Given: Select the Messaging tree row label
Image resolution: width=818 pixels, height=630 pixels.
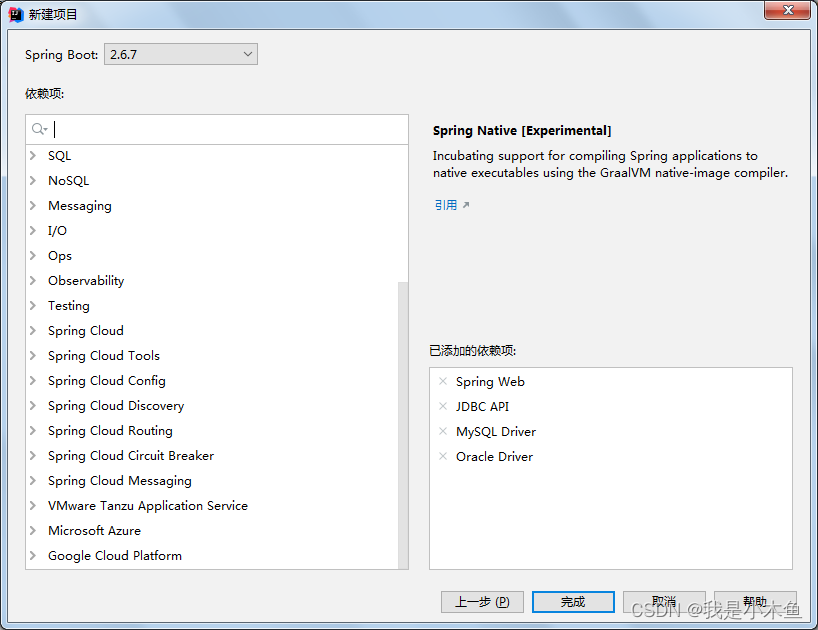Looking at the screenshot, I should (x=80, y=205).
